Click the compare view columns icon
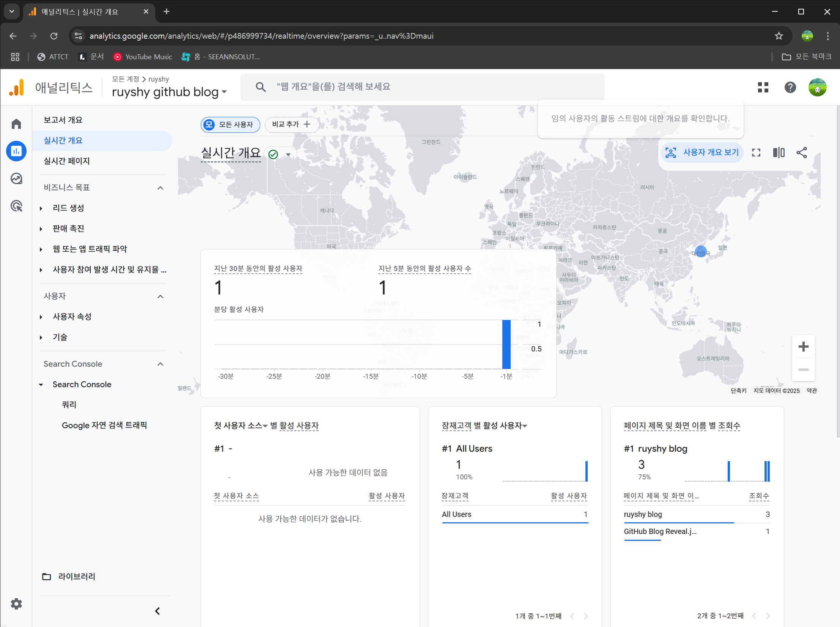This screenshot has width=840, height=627. [x=779, y=153]
